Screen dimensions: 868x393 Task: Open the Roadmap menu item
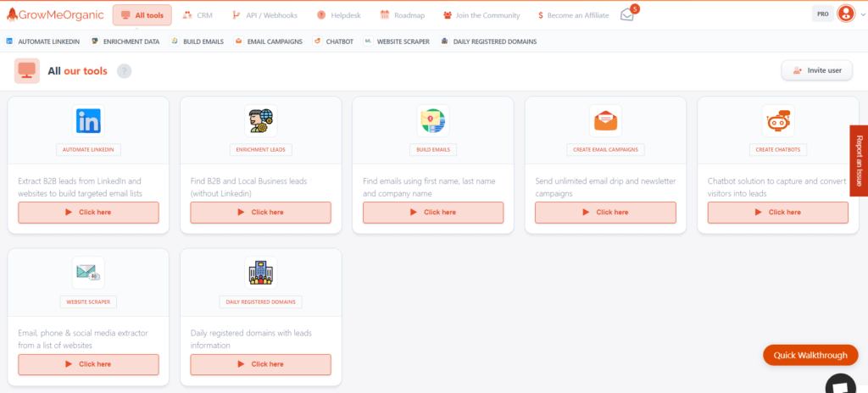coord(403,15)
